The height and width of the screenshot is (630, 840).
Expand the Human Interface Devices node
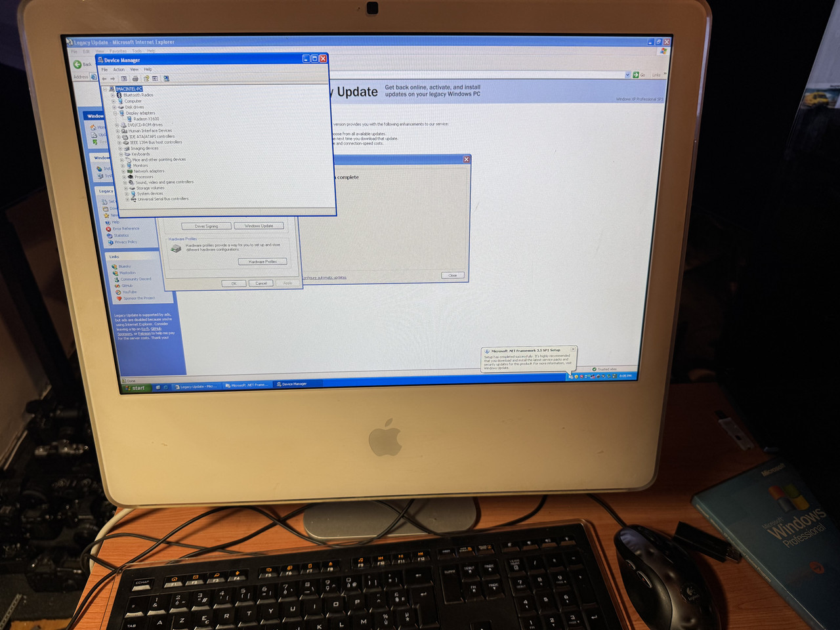click(117, 131)
